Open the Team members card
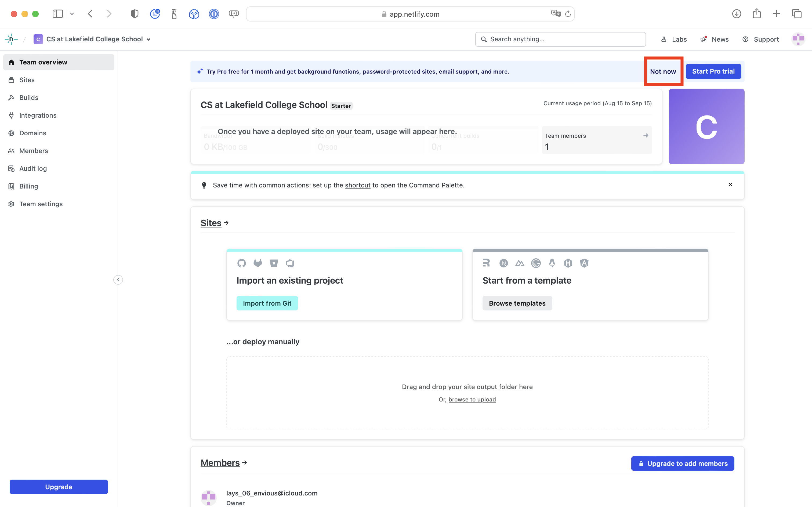Screen dimensions: 812x507 597,140
